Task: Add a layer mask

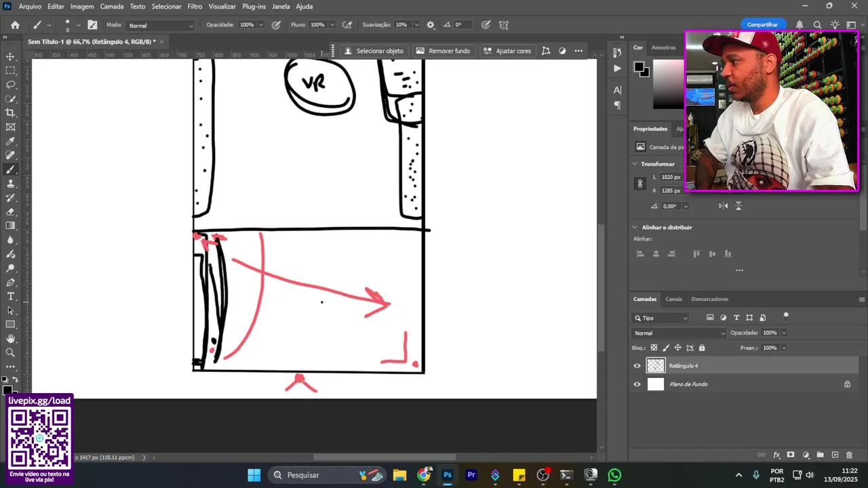Action: tap(791, 455)
